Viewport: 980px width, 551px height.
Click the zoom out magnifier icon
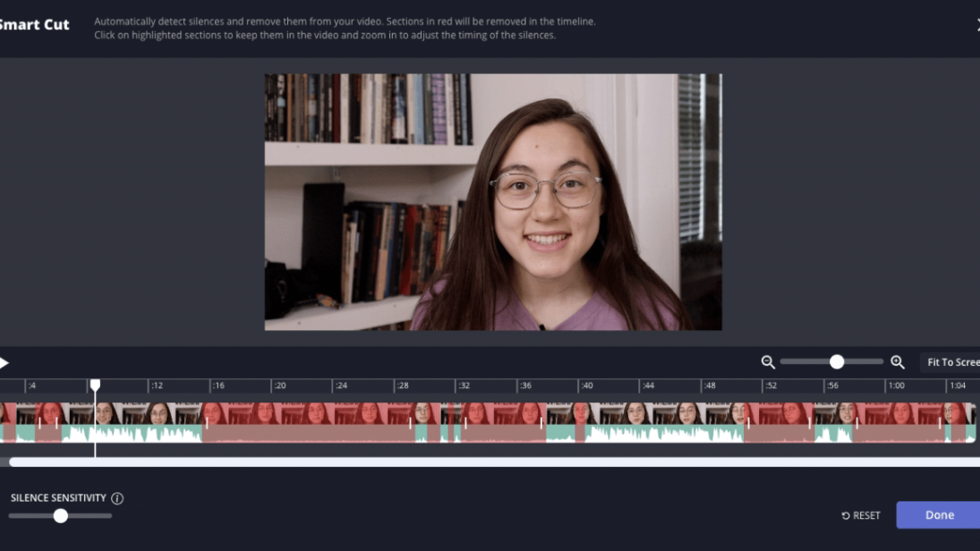768,362
